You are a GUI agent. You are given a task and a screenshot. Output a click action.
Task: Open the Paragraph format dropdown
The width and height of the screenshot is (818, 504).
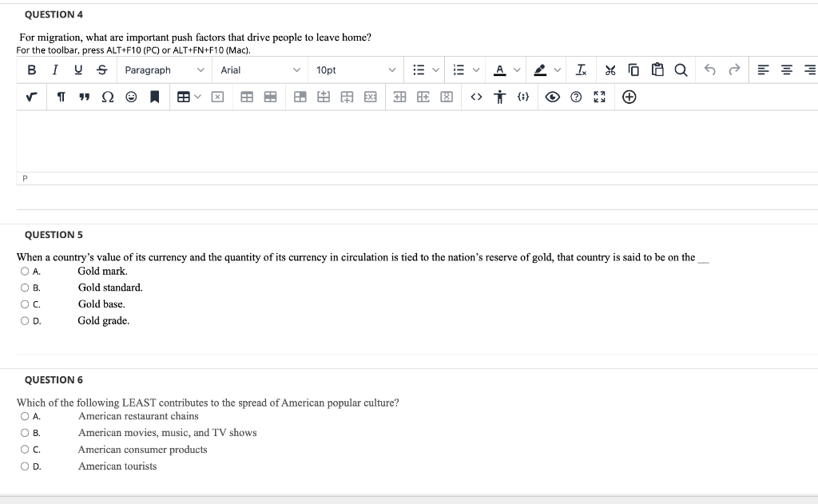165,70
